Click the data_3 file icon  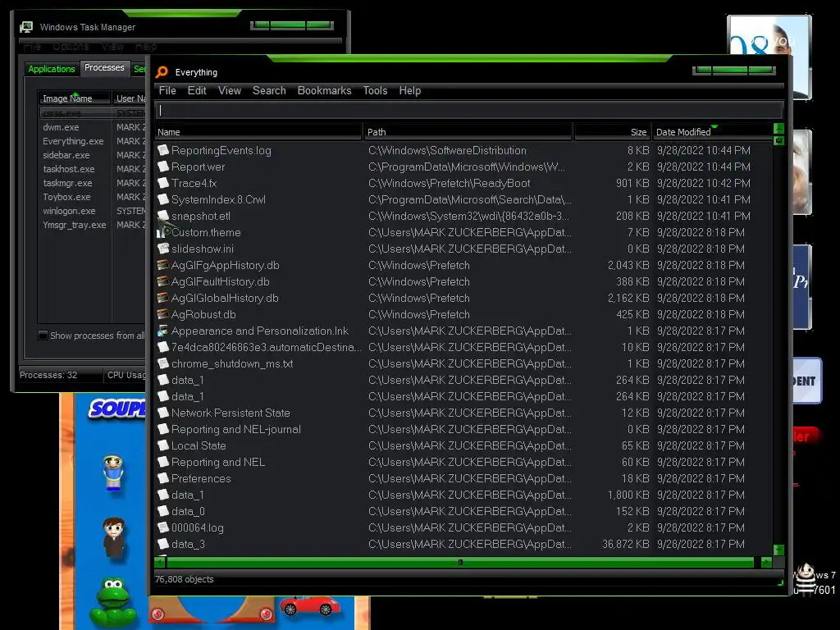click(163, 544)
